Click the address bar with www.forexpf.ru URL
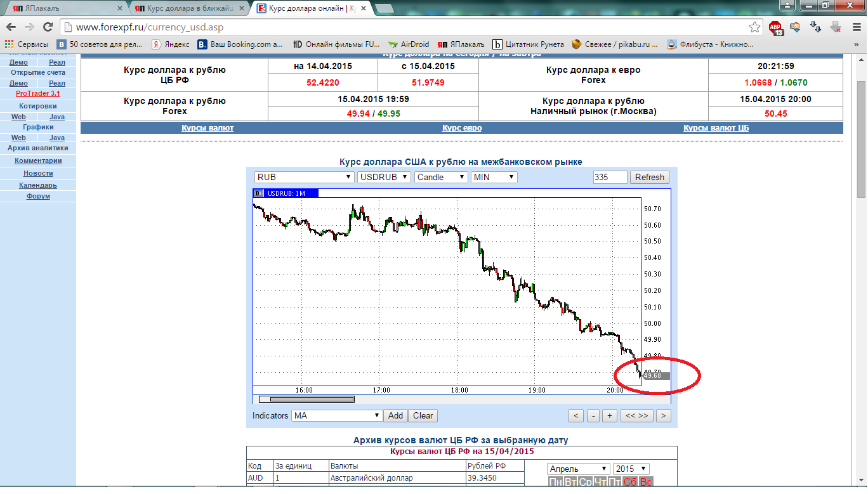Viewport: 868px width, 494px height. pyautogui.click(x=406, y=27)
